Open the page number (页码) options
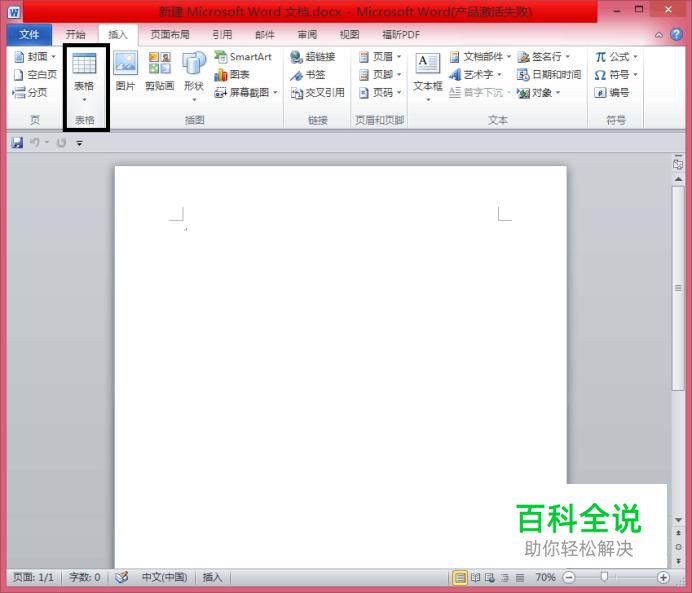The image size is (692, 593). click(380, 92)
